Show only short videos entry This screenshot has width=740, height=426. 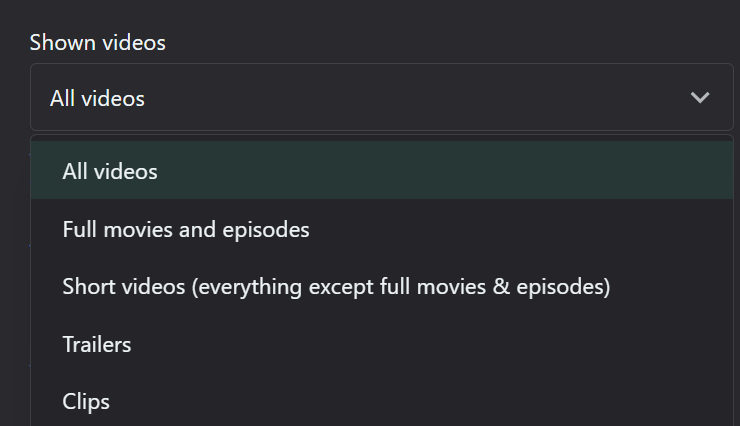tap(382, 287)
